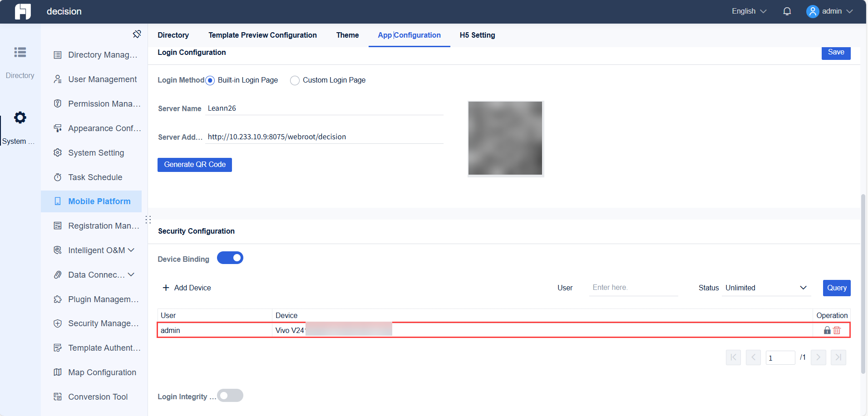Click the QR code image

[x=505, y=138]
